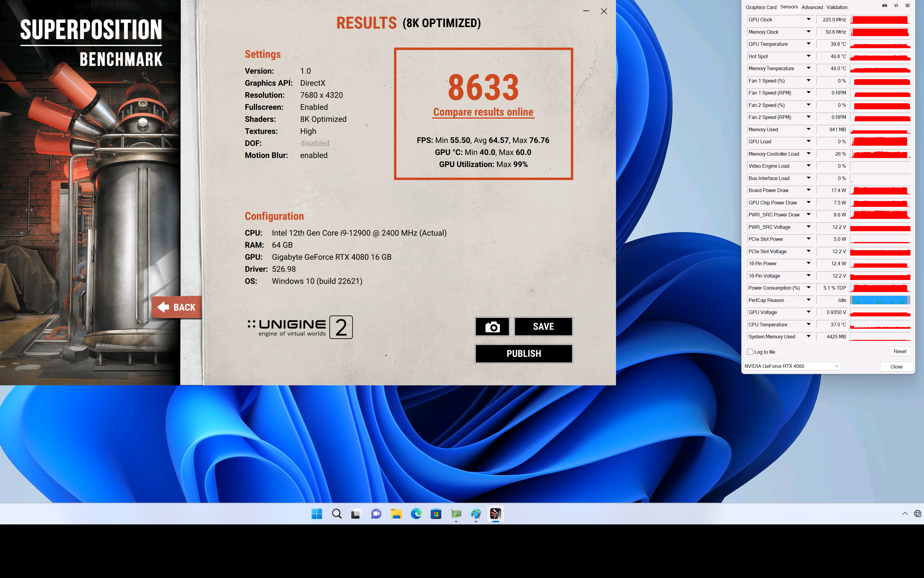Image resolution: width=924 pixels, height=578 pixels.
Task: Switch to the Graphics Card tab
Action: [761, 7]
